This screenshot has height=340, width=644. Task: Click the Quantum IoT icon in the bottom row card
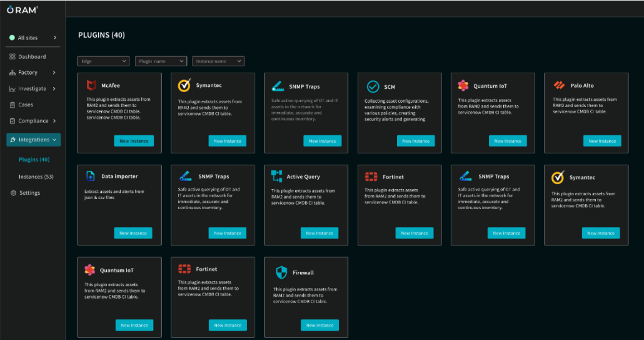(90, 270)
